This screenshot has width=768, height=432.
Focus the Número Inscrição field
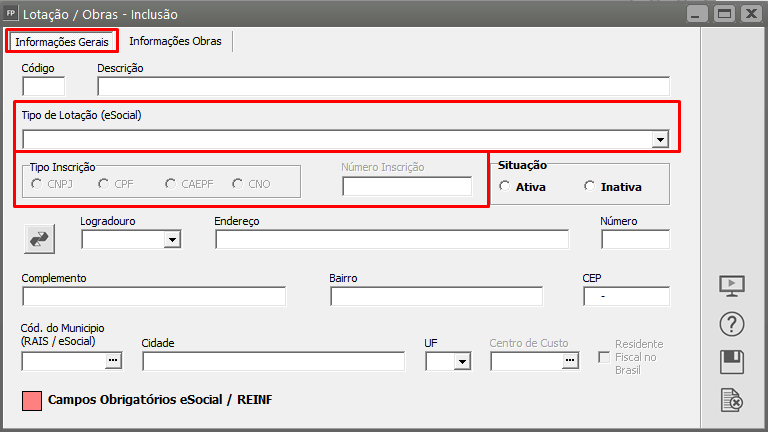407,186
